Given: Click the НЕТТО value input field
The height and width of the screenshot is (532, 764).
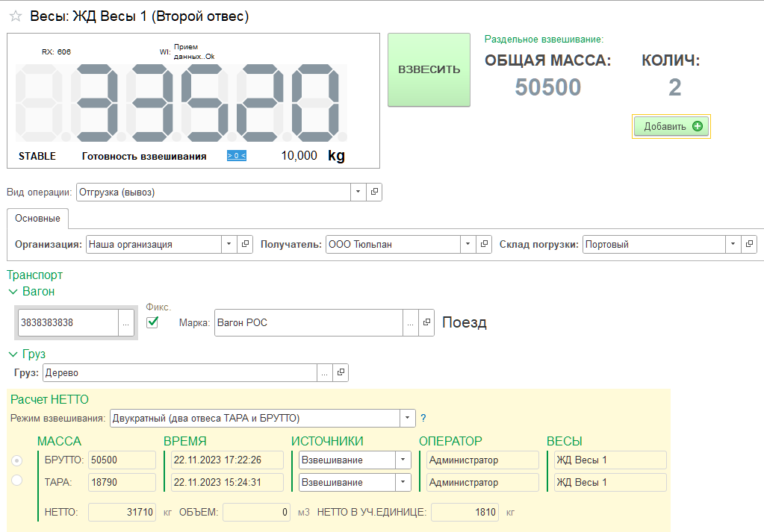Looking at the screenshot, I should 122,513.
